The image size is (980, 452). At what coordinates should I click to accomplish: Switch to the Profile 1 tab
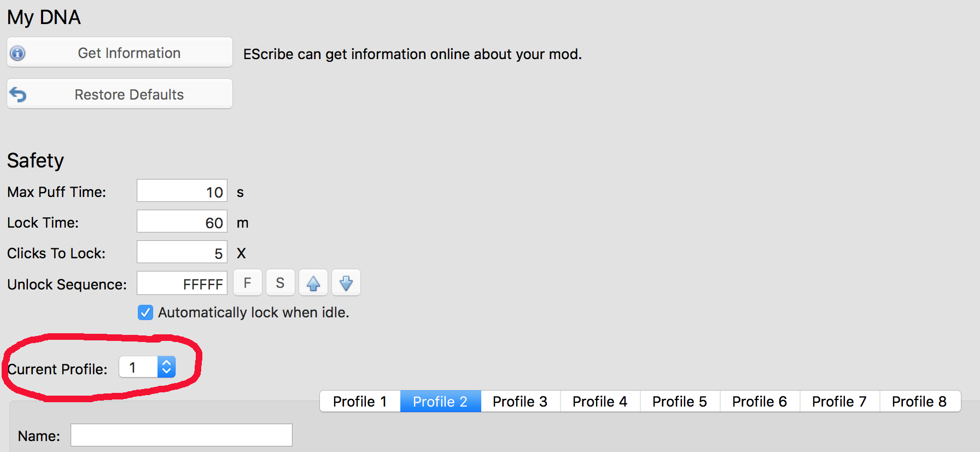[x=360, y=402]
